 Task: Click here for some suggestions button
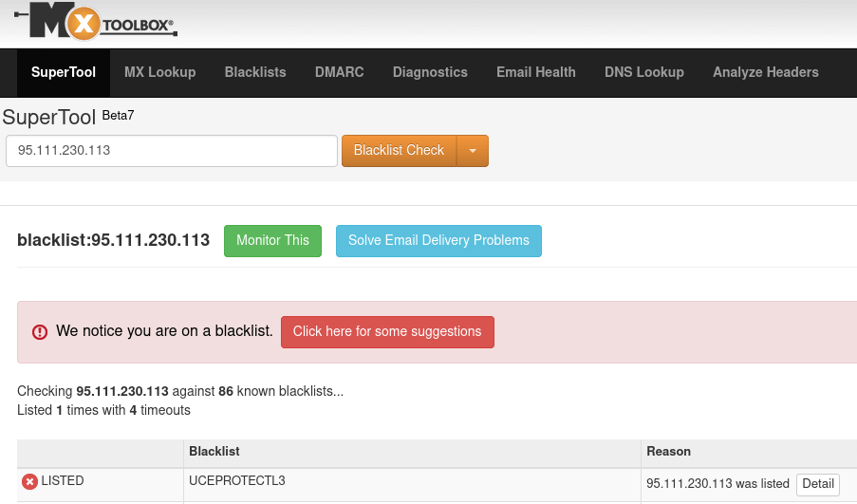387,332
